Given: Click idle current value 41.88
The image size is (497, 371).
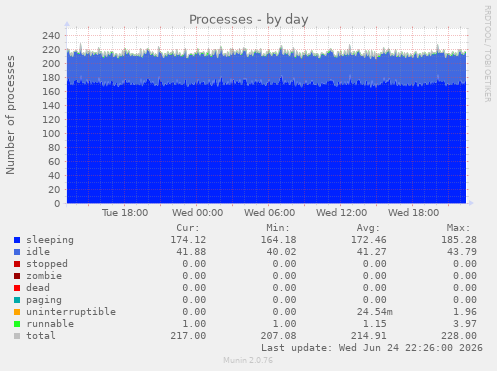Looking at the screenshot, I should pos(191,252).
